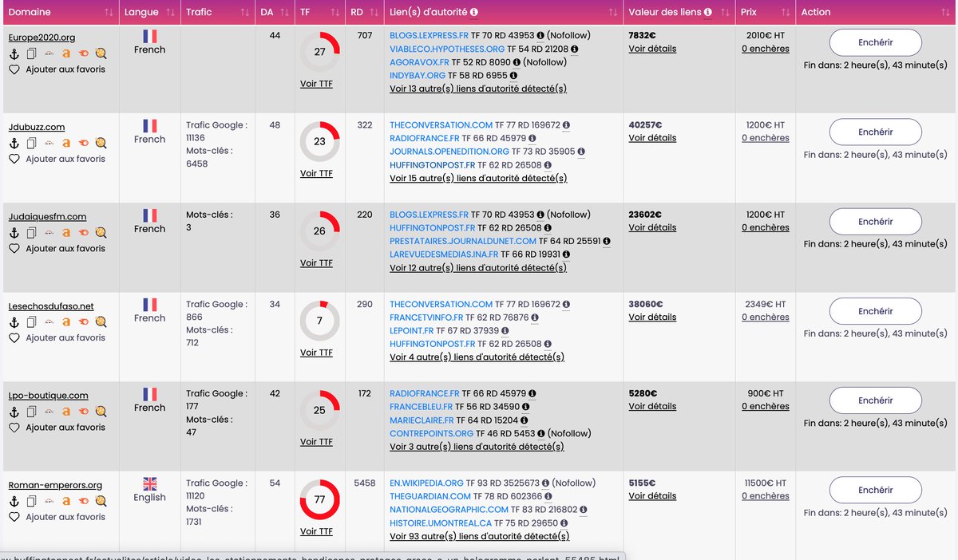This screenshot has width=958, height=560.
Task: Sort table by Domaine column
Action: 109,12
